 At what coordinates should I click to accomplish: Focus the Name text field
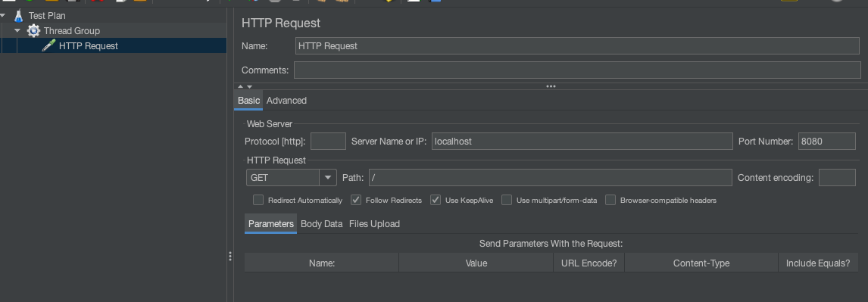pyautogui.click(x=577, y=46)
